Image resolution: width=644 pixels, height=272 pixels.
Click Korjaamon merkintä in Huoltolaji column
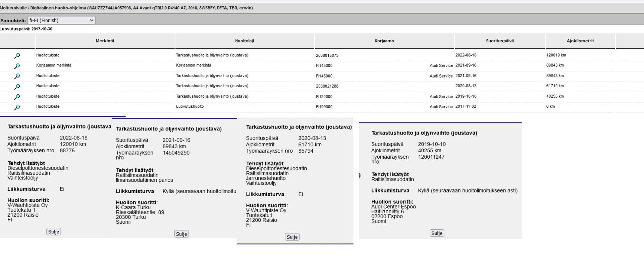(194, 65)
